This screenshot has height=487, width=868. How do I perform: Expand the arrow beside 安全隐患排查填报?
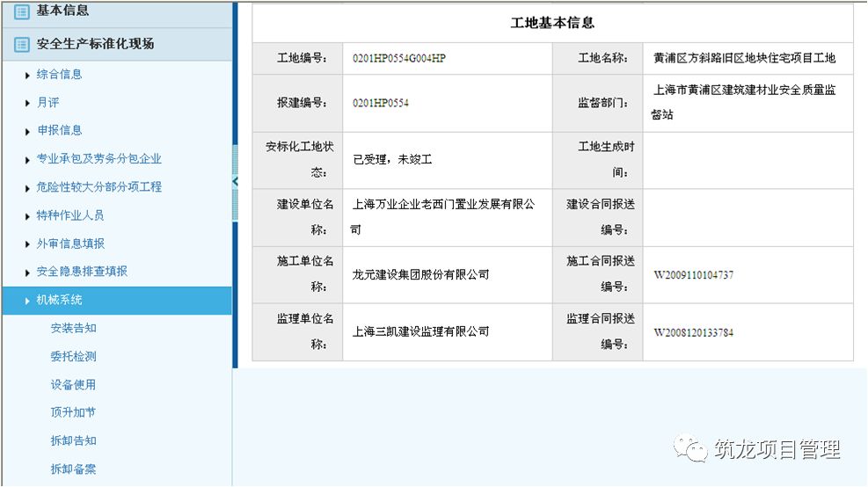[x=27, y=273]
